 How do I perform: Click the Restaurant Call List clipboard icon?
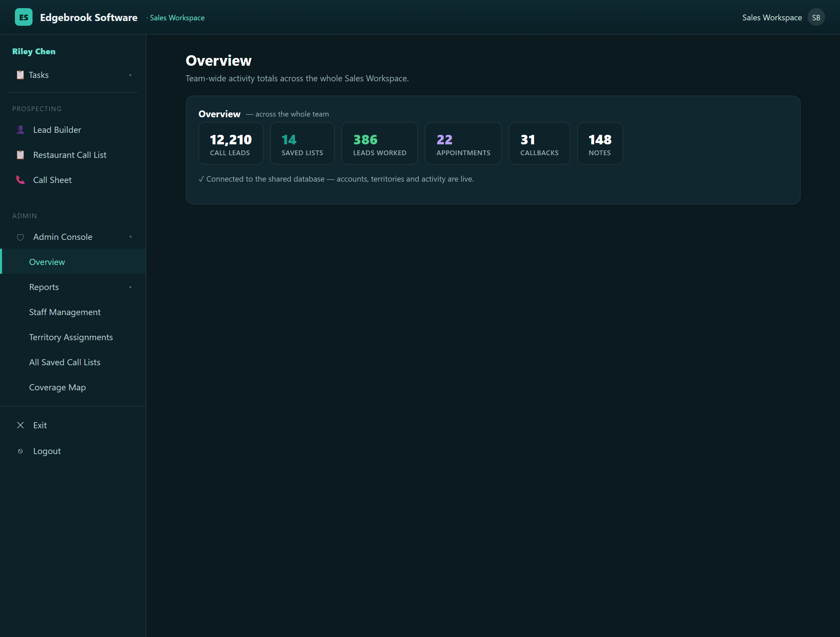[21, 155]
